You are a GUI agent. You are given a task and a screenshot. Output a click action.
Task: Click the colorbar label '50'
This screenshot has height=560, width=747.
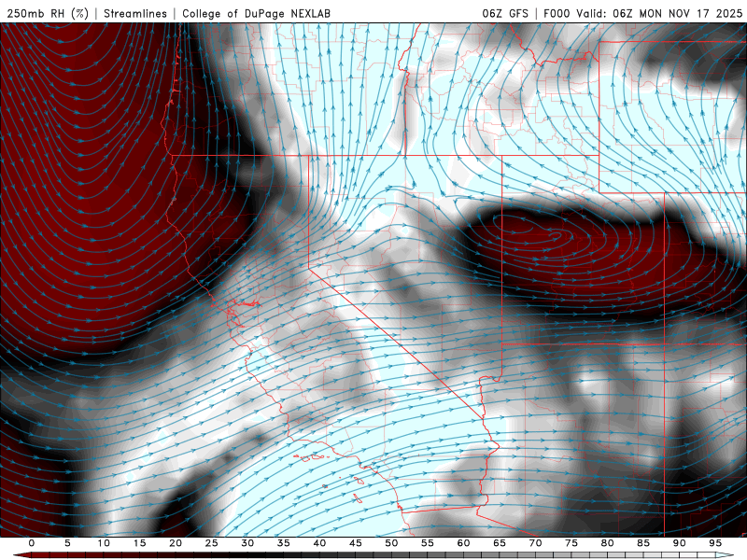point(391,543)
